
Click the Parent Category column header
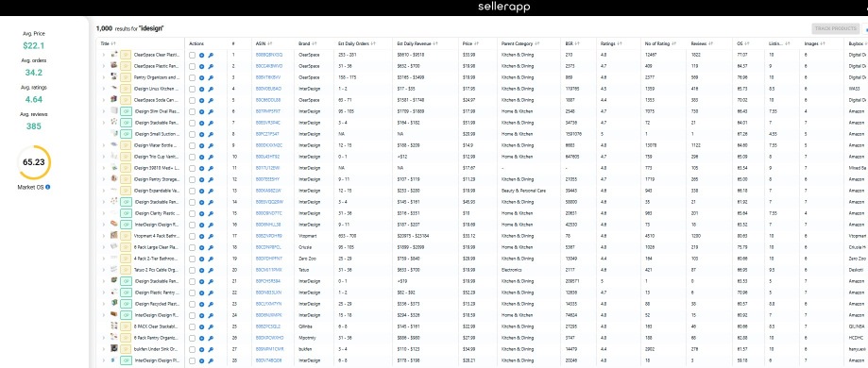click(517, 43)
